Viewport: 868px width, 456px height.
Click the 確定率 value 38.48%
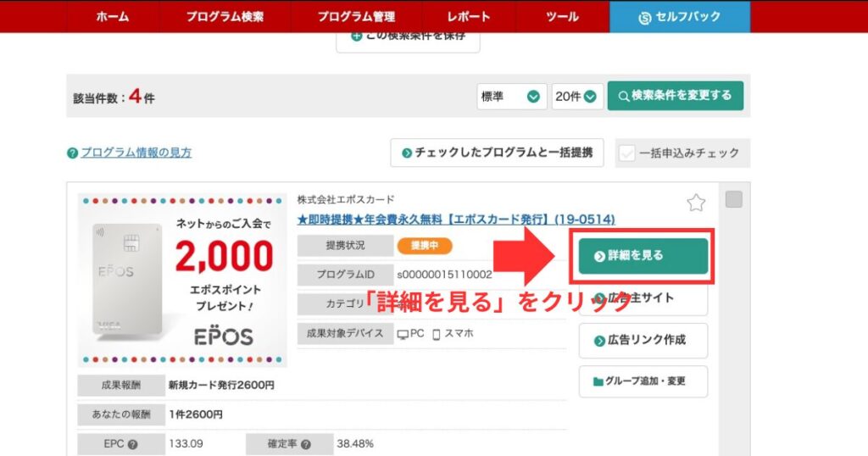click(x=355, y=444)
